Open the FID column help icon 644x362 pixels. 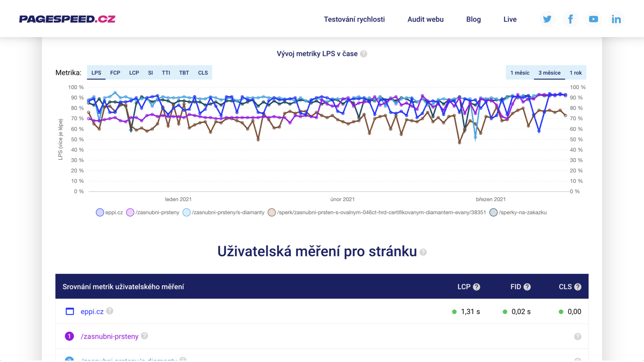pos(527,287)
